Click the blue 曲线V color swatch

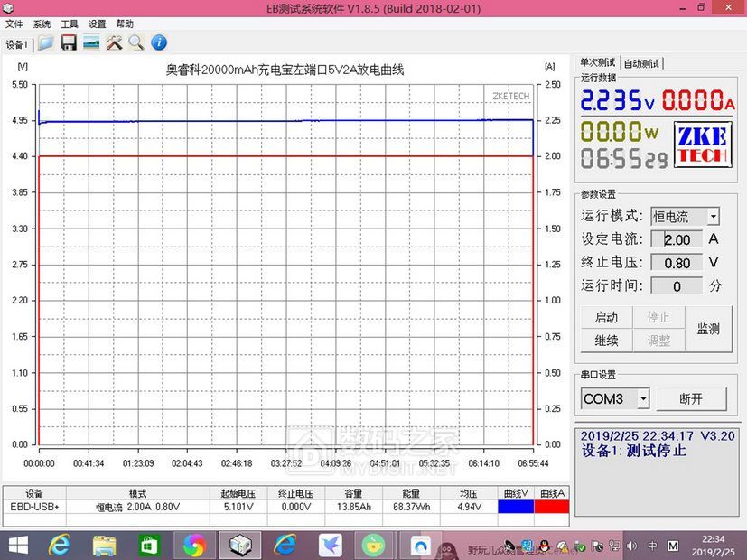click(x=515, y=507)
